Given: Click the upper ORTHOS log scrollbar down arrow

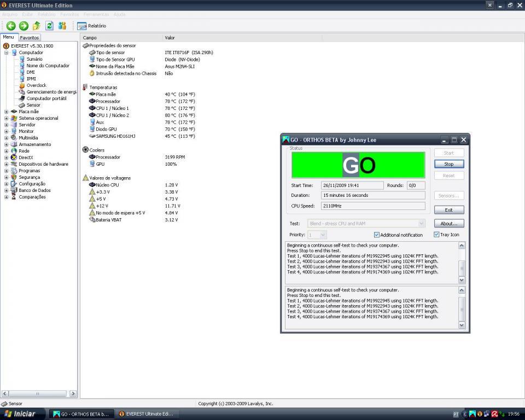Looking at the screenshot, I should tap(462, 280).
